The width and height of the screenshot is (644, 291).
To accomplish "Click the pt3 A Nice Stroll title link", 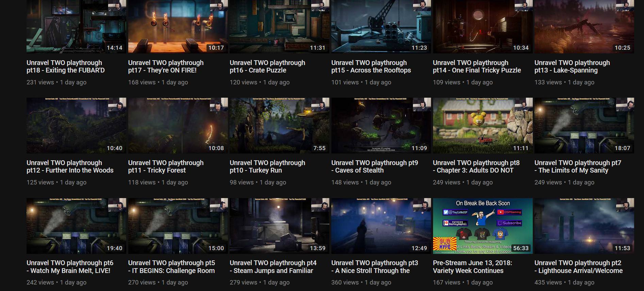I will [x=375, y=267].
